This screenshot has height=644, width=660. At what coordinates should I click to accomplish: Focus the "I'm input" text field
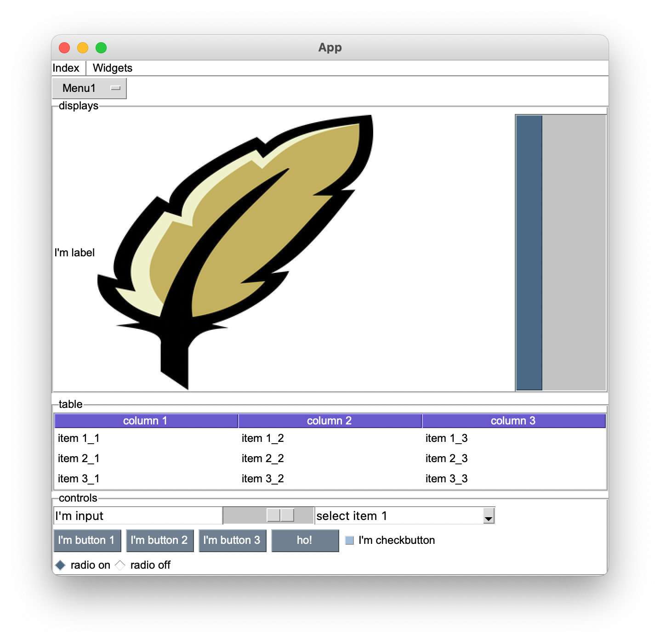pos(138,516)
